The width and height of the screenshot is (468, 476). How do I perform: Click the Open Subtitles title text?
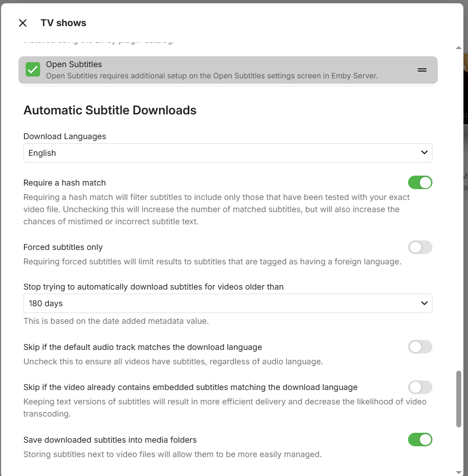point(74,64)
